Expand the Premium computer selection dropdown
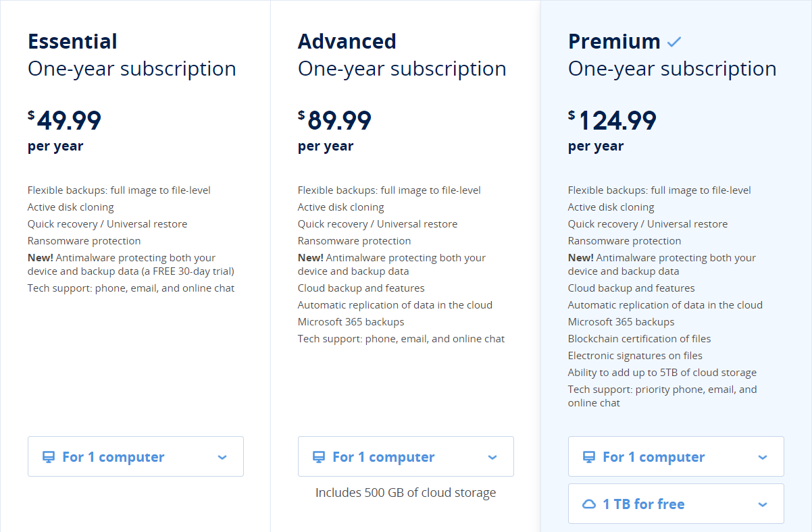This screenshot has width=812, height=532. (x=762, y=456)
